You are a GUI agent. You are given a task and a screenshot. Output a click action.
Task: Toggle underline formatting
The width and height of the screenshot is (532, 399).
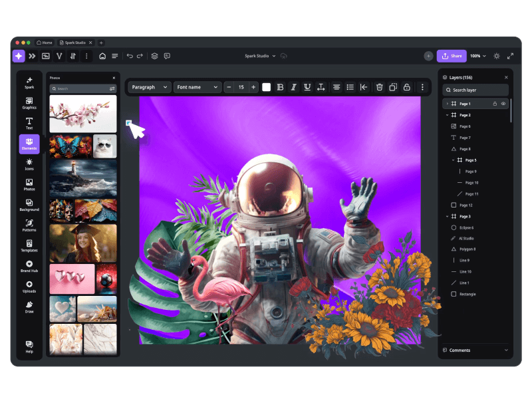pos(307,87)
